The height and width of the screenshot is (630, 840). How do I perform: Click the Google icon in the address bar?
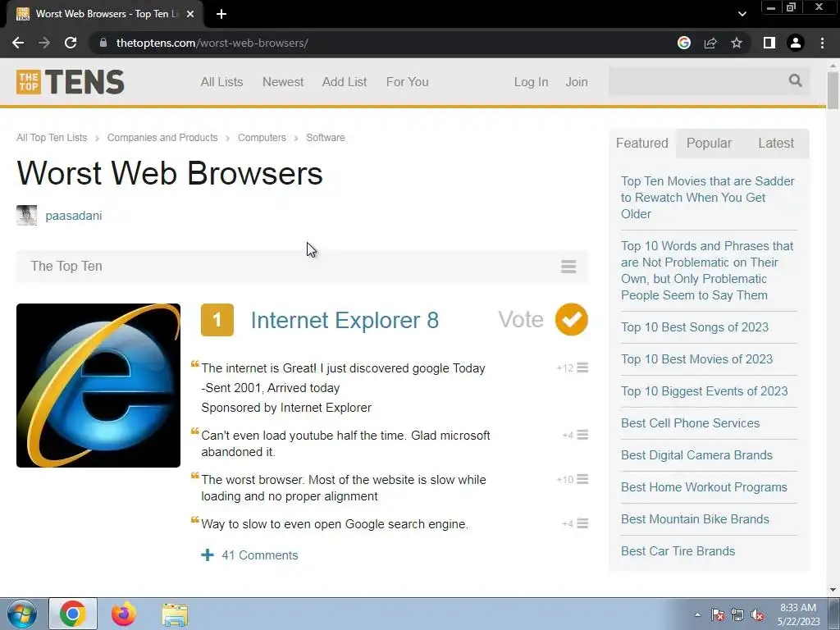click(x=683, y=43)
